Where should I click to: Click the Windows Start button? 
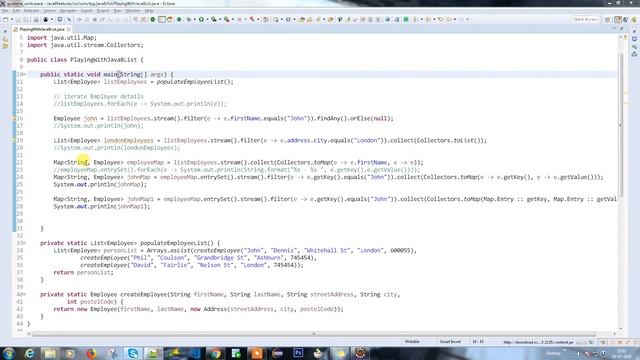(9, 353)
